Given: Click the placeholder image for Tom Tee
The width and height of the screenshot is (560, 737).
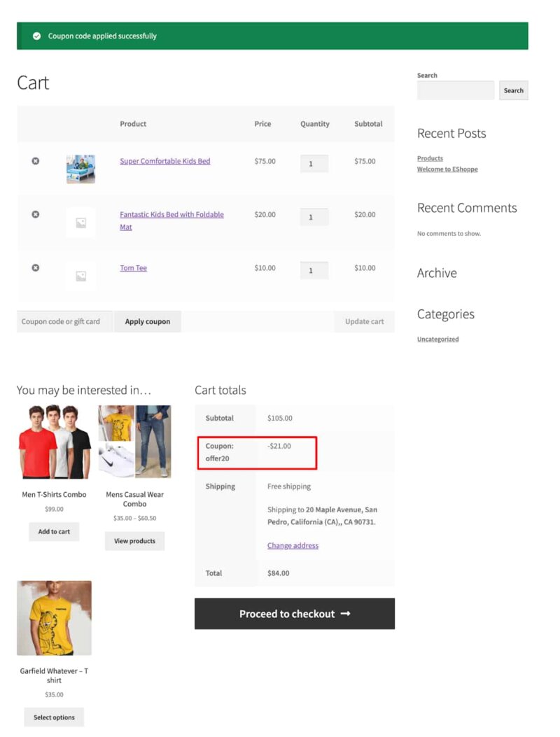Looking at the screenshot, I should [x=80, y=276].
